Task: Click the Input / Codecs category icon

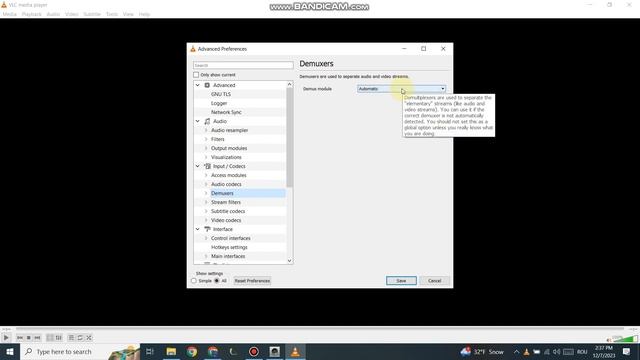Action: pos(207,166)
